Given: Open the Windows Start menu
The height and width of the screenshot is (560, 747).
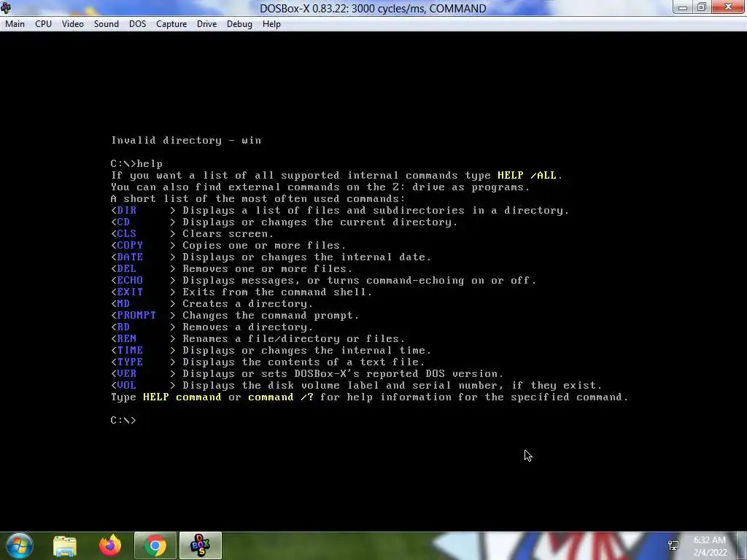Looking at the screenshot, I should [19, 545].
